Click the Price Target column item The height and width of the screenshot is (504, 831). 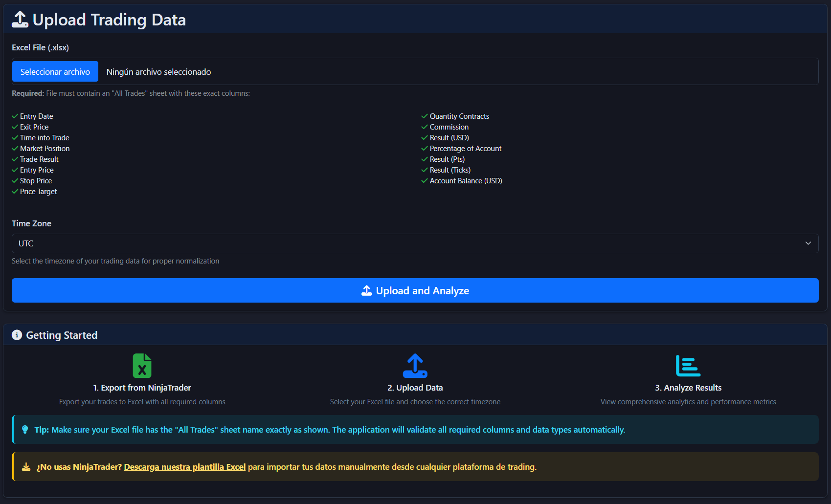point(39,192)
